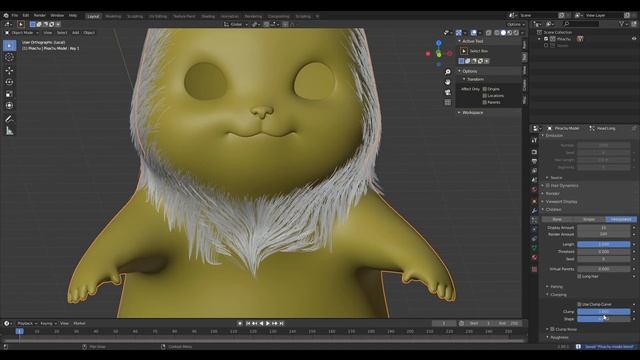
Task: Click the blue Z axis gizmo ball
Action: pyautogui.click(x=439, y=43)
